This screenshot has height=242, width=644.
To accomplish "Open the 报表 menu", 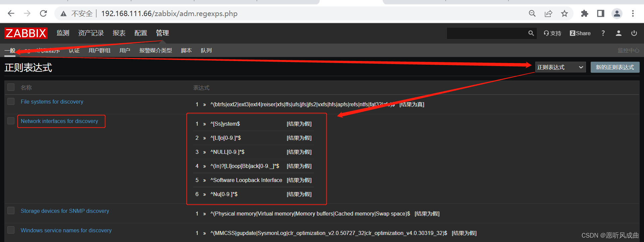I will coord(119,33).
